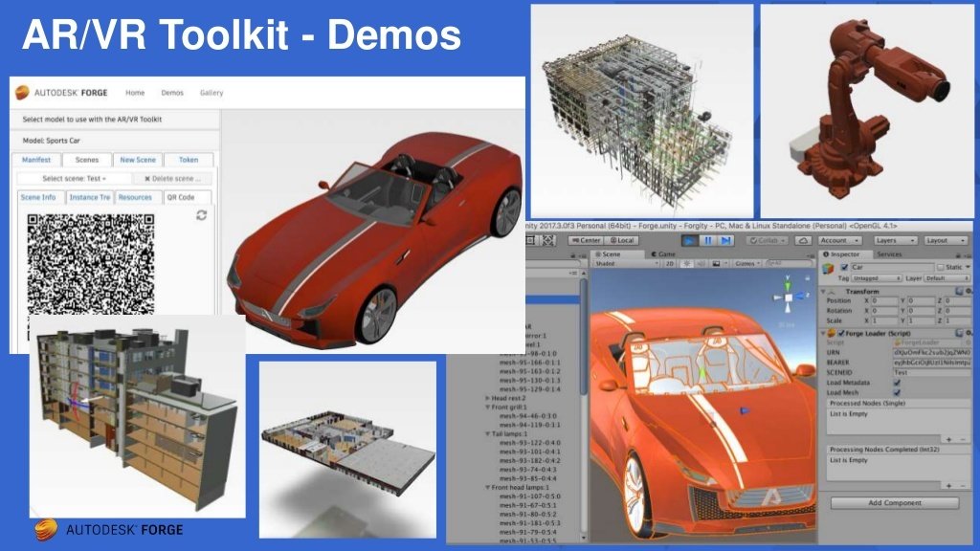Open the Account dropdown
The width and height of the screenshot is (980, 551).
point(839,240)
